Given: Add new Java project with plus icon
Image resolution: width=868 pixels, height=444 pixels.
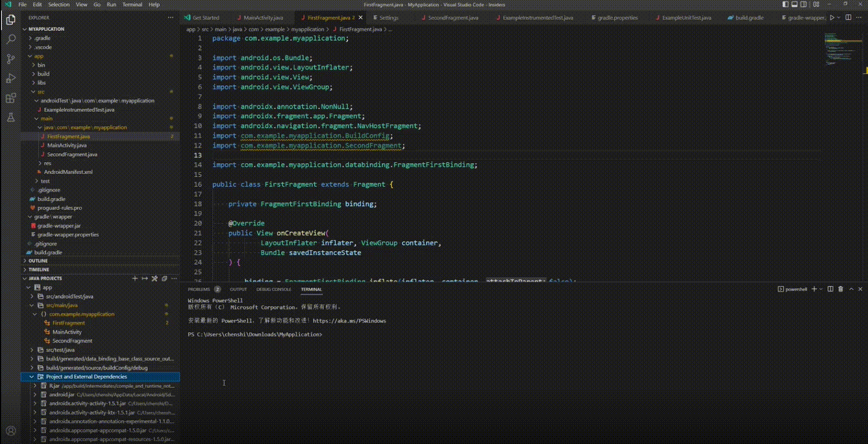Looking at the screenshot, I should 135,278.
